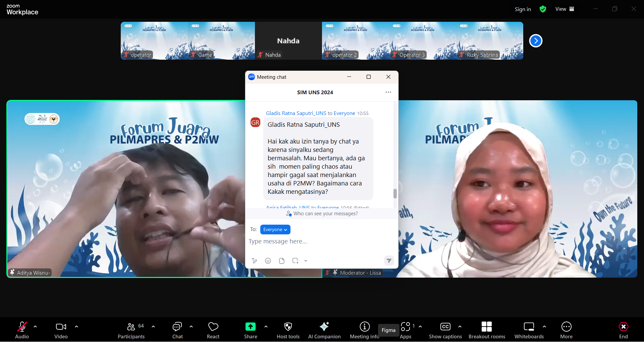The height and width of the screenshot is (342, 644).
Task: Minimize the Meeting chat window
Action: tap(349, 77)
